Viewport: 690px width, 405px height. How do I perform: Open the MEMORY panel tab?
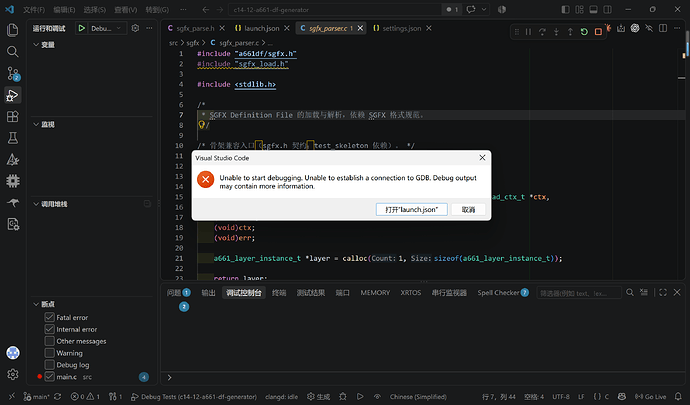375,292
